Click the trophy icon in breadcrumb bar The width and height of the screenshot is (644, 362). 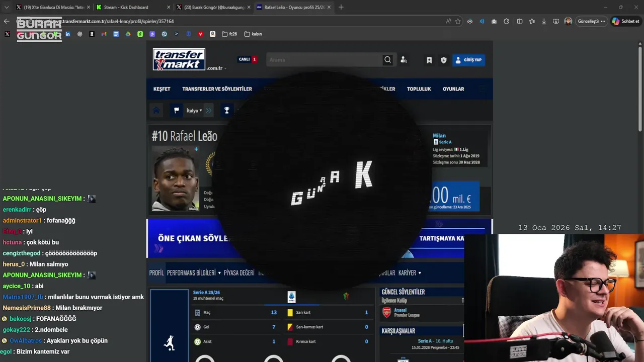[x=227, y=110]
